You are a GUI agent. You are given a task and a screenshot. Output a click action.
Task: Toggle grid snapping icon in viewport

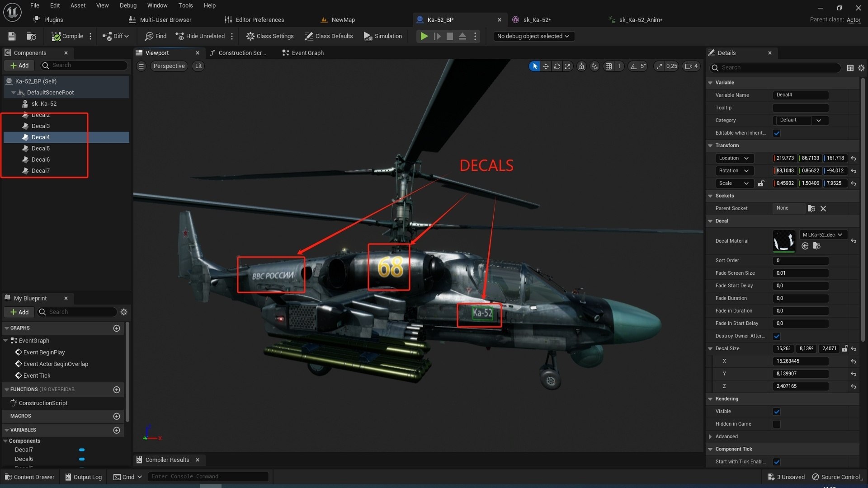click(609, 66)
